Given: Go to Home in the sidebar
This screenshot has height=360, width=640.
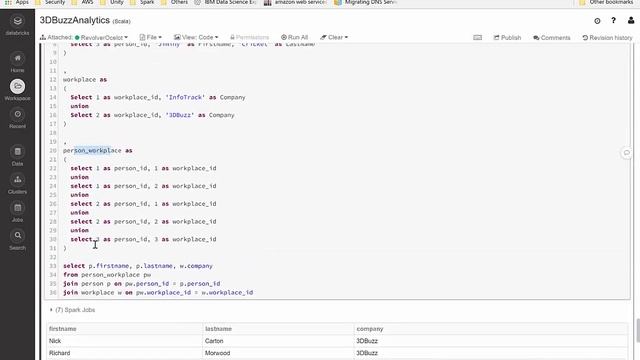Looking at the screenshot, I should point(17,62).
